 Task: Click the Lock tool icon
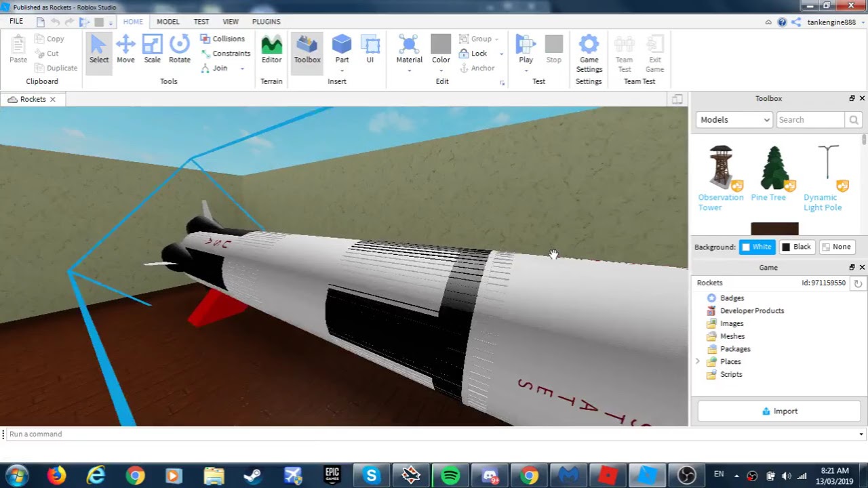[x=465, y=54]
